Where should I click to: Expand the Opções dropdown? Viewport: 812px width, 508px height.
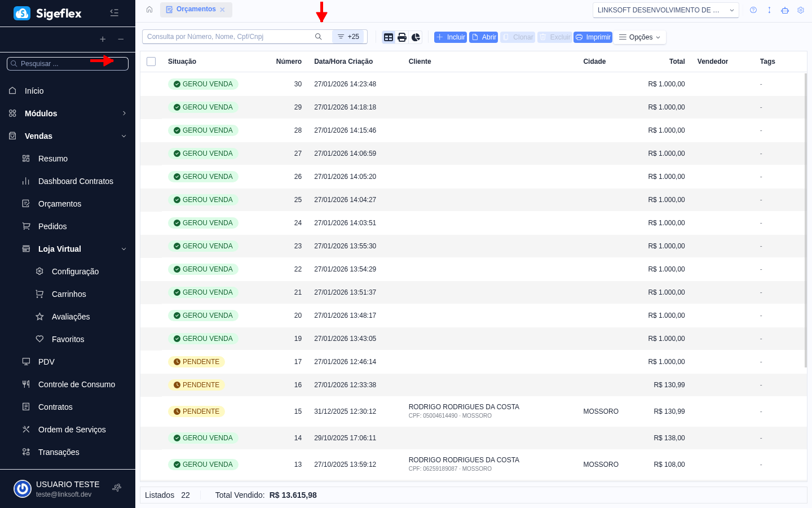[x=639, y=37]
